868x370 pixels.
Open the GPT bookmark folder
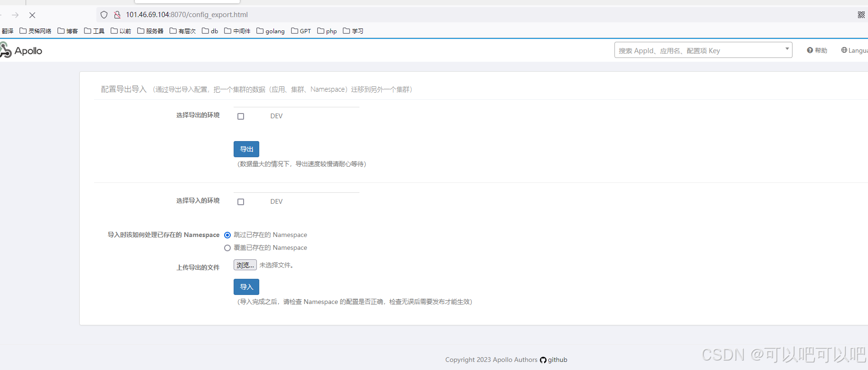click(301, 31)
